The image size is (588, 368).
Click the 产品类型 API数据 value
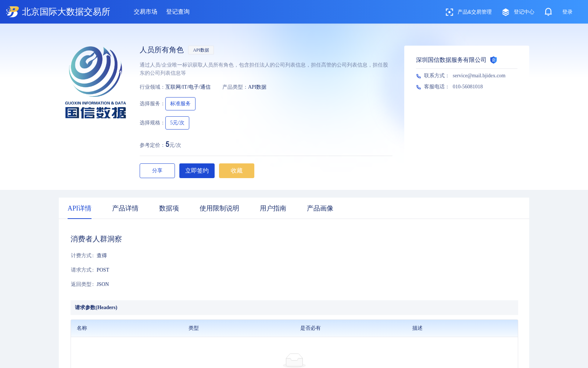[x=257, y=87]
